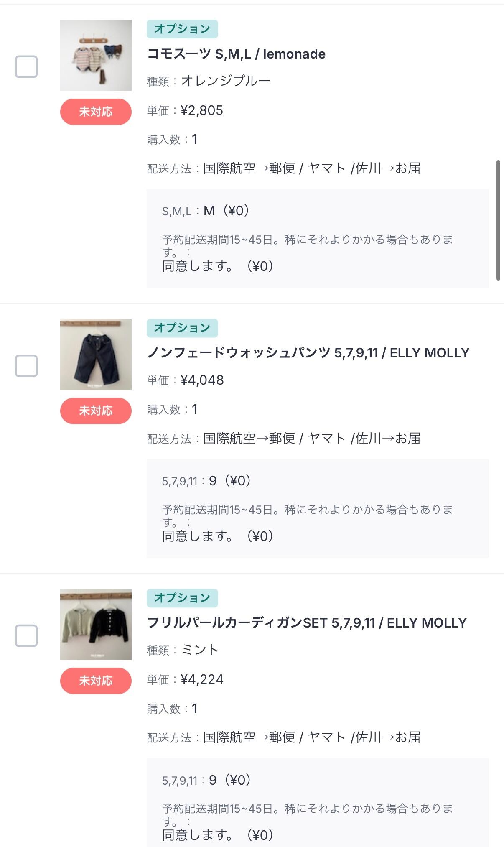
Task: Open フリルパールカーディガンSET ELLY MOLLY title
Action: [307, 623]
